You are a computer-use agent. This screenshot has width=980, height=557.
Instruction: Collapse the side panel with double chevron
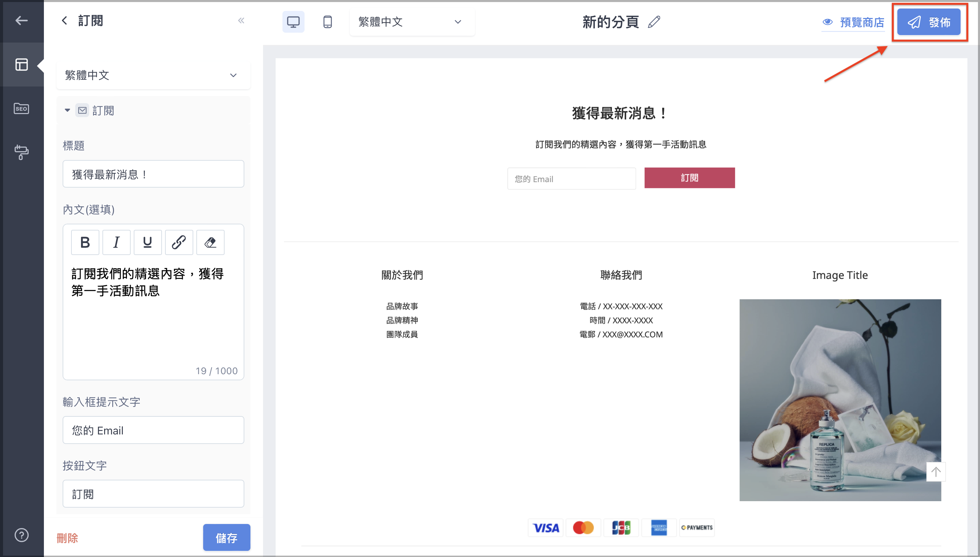(241, 21)
